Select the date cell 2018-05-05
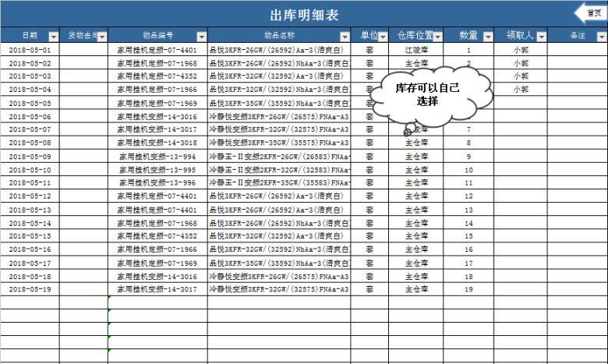This screenshot has width=608, height=364. click(x=30, y=103)
